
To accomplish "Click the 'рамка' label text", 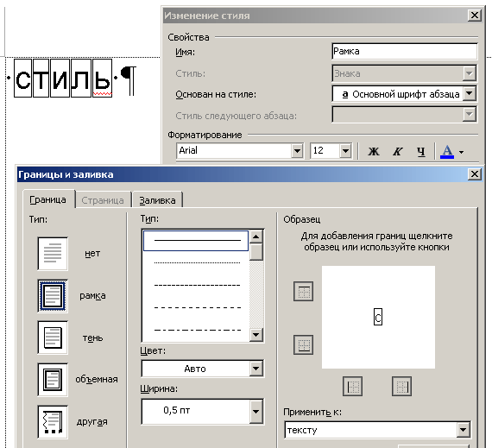I will click(92, 296).
